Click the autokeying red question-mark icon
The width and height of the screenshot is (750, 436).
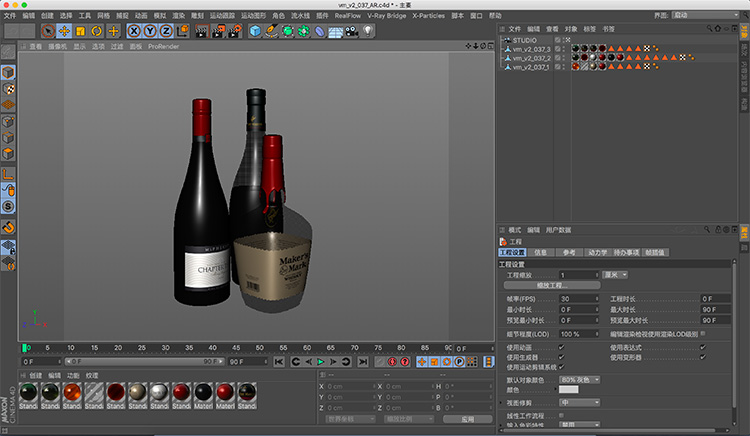coord(405,362)
